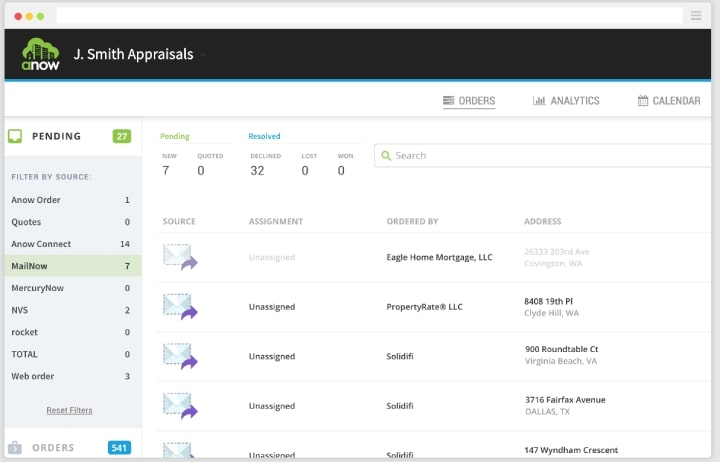The height and width of the screenshot is (462, 720).
Task: Click the 900 Roundtable Ct address
Action: pyautogui.click(x=562, y=355)
